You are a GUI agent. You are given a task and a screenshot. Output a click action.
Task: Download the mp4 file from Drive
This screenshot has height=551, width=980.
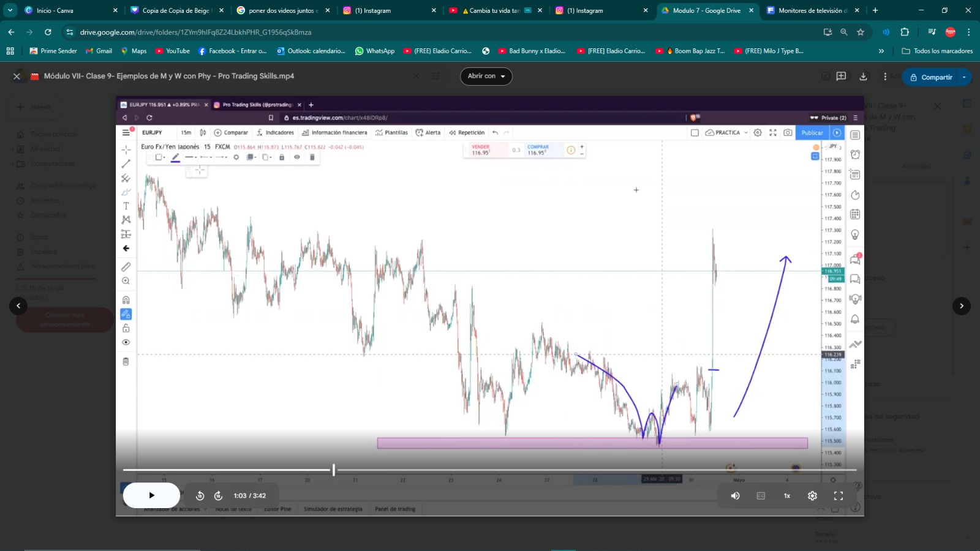point(863,77)
